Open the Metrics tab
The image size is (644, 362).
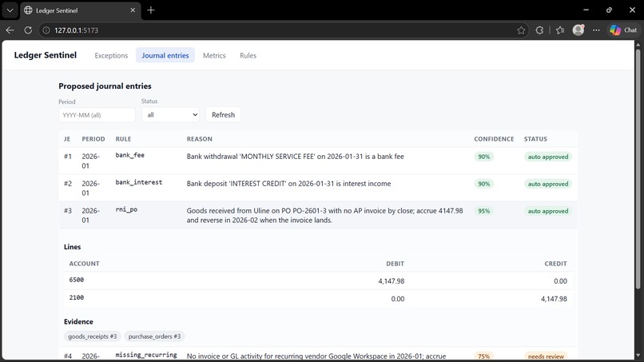pyautogui.click(x=214, y=55)
